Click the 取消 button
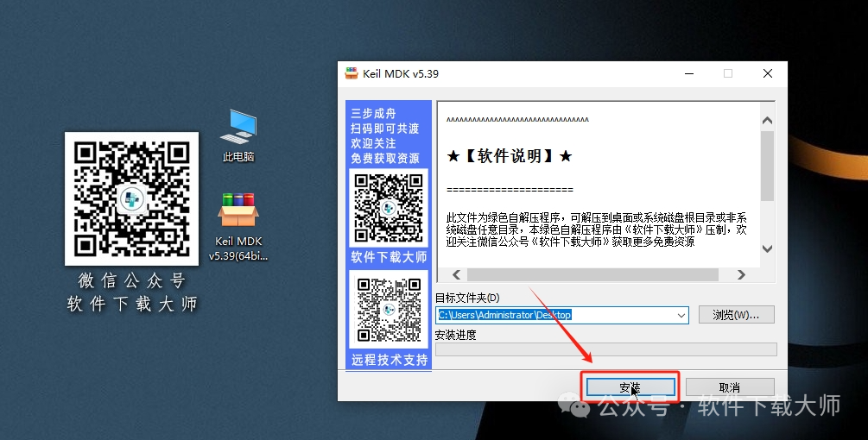 coord(730,387)
